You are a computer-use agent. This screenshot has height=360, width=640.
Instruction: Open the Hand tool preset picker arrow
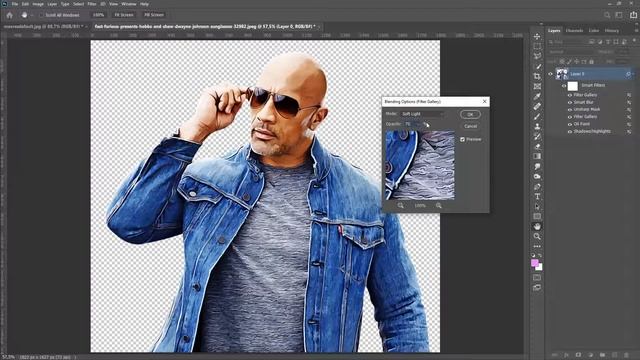click(32, 15)
